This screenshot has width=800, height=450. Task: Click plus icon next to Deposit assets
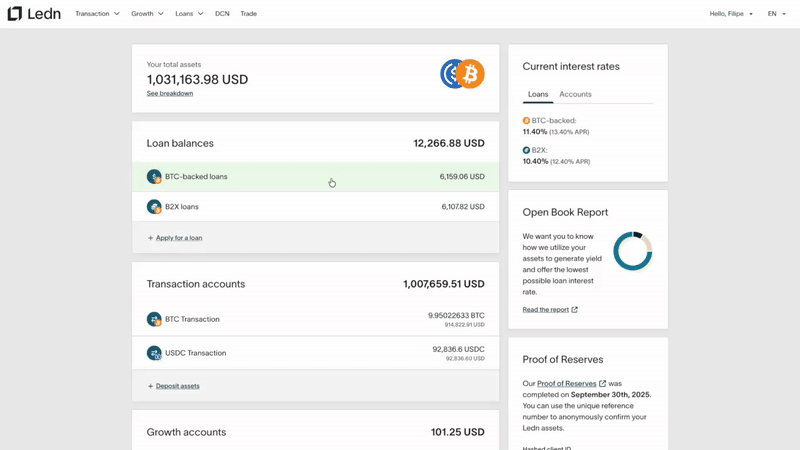pos(151,386)
